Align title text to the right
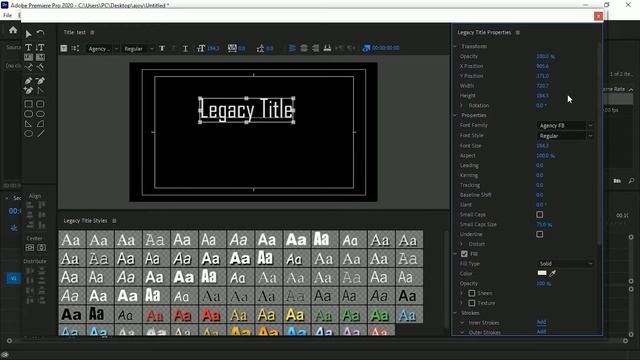640x360 pixels. 315,48
